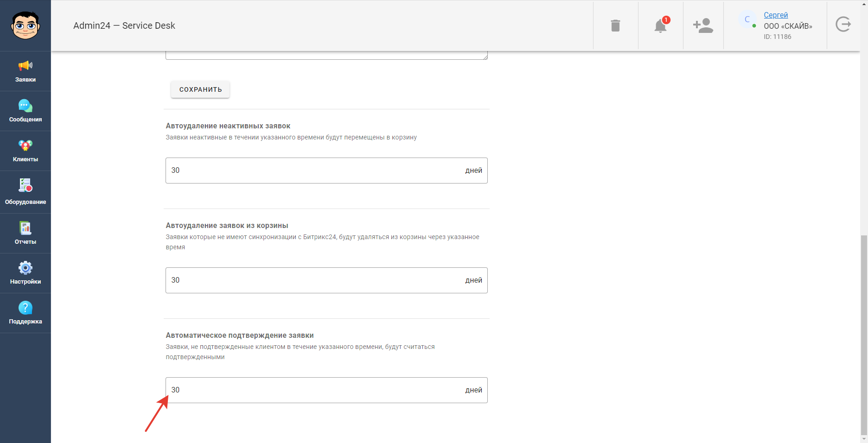Open the Оборудование equipment section
Screen dimensions: 868x443
26,192
